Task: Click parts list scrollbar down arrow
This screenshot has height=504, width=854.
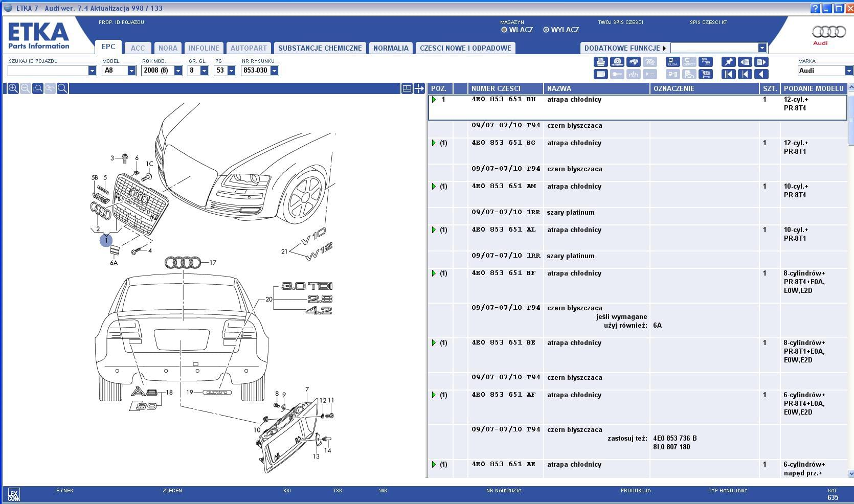Action: 851,473
